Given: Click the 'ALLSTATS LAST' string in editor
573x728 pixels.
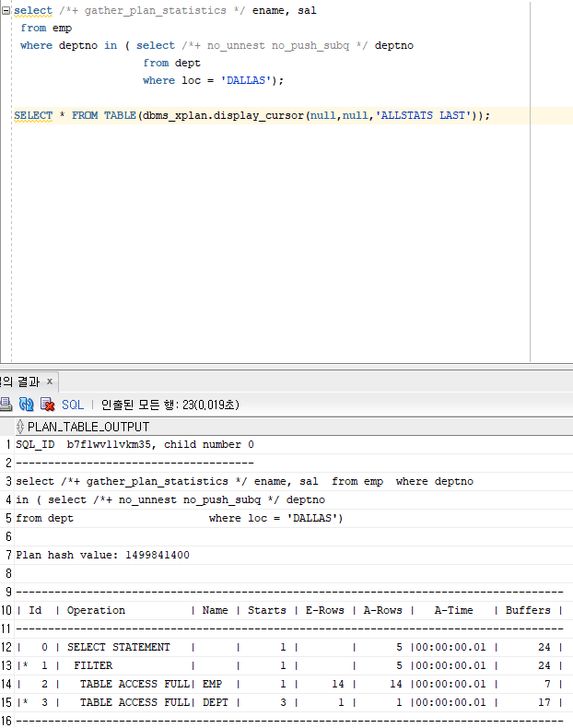Looking at the screenshot, I should pyautogui.click(x=423, y=115).
